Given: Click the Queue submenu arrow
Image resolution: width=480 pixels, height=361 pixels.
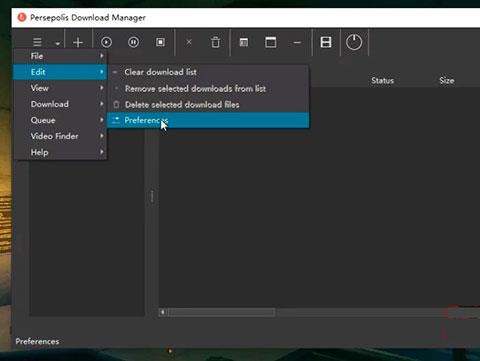Looking at the screenshot, I should pyautogui.click(x=102, y=120).
